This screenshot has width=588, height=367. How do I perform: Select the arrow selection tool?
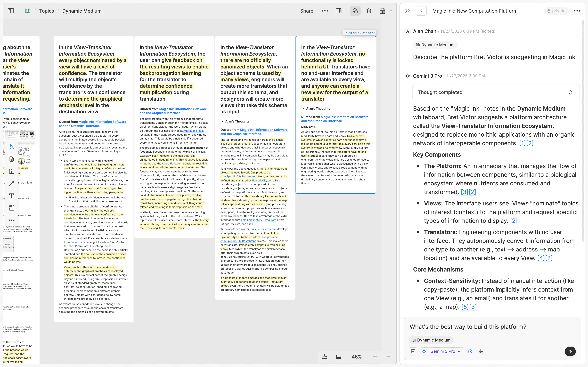11,147
